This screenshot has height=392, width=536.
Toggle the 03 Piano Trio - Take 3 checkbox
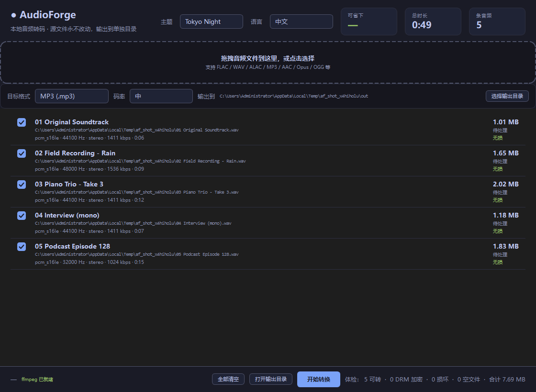[22, 185]
